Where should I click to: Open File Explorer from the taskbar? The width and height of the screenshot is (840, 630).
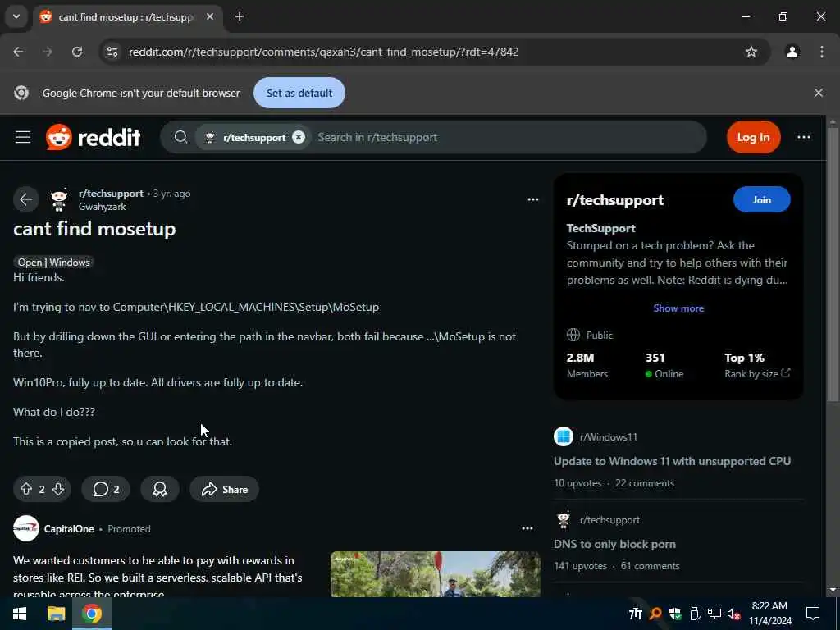coord(57,614)
